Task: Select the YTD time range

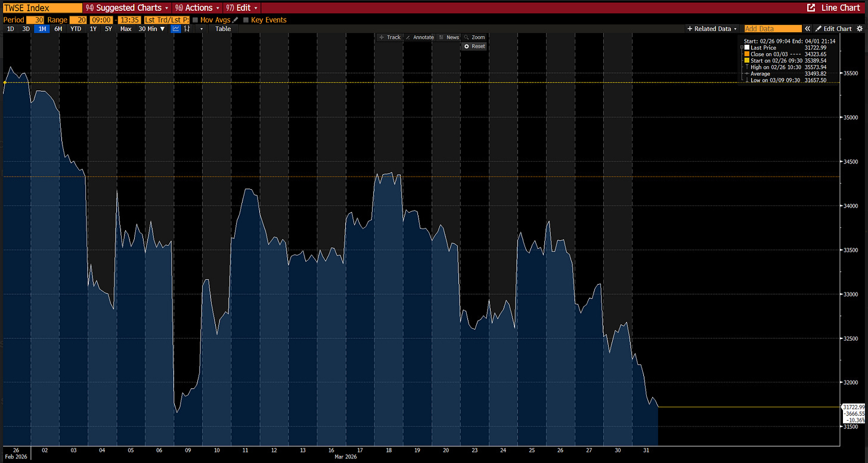Action: point(76,29)
